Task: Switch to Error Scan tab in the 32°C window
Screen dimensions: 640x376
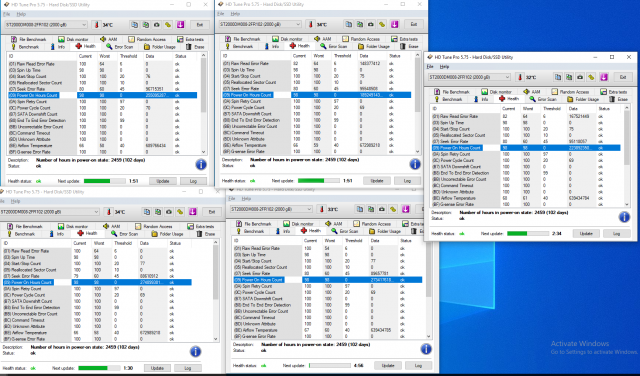Action: pos(543,99)
